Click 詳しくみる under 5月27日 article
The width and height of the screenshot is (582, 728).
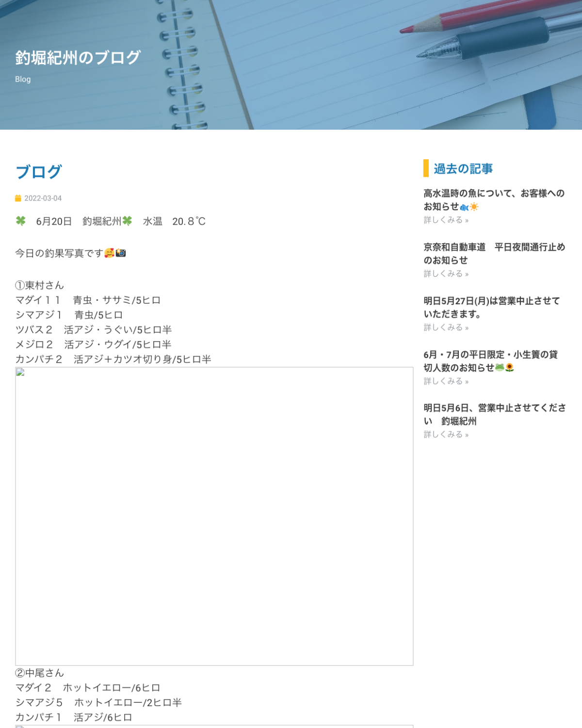446,328
